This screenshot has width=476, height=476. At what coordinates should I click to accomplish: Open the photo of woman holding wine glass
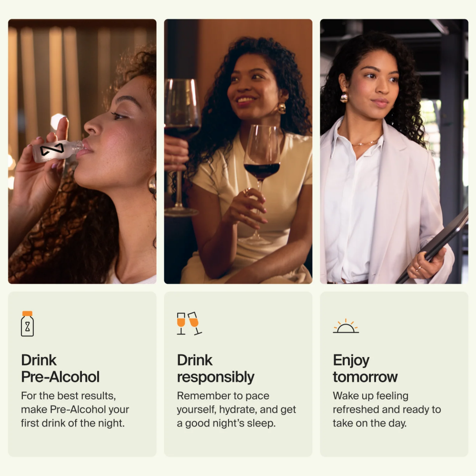[238, 151]
